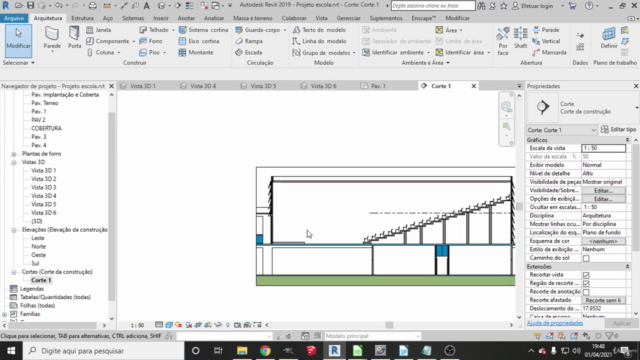This screenshot has width=640, height=360.
Task: Select the Porta door tool
Action: coord(74,38)
